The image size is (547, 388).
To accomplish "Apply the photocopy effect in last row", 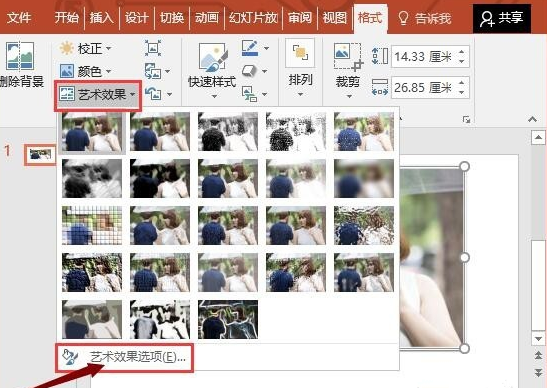I will 160,319.
